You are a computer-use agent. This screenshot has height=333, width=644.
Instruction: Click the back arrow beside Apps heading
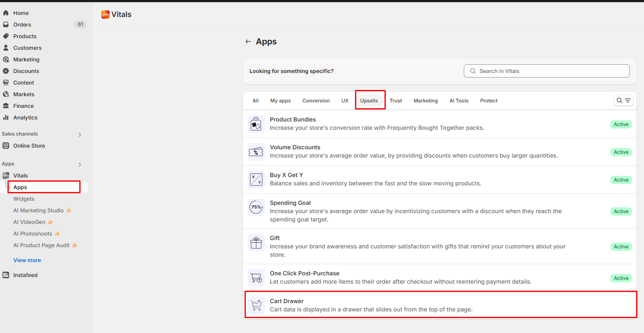pyautogui.click(x=248, y=41)
